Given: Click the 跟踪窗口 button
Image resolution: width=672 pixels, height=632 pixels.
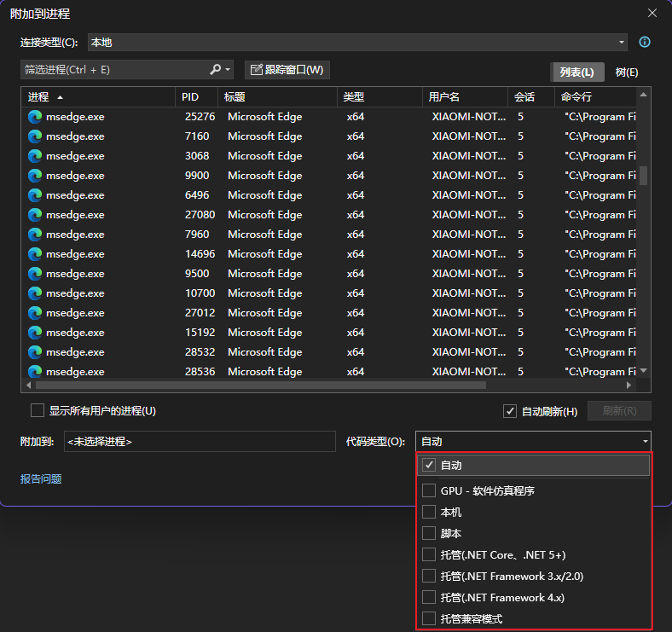Looking at the screenshot, I should (287, 70).
